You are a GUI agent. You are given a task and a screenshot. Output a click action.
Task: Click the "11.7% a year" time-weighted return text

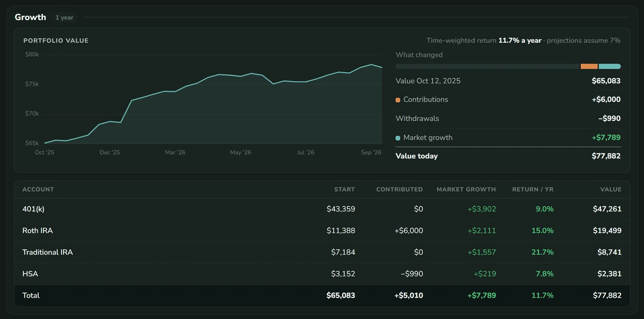[x=520, y=40]
